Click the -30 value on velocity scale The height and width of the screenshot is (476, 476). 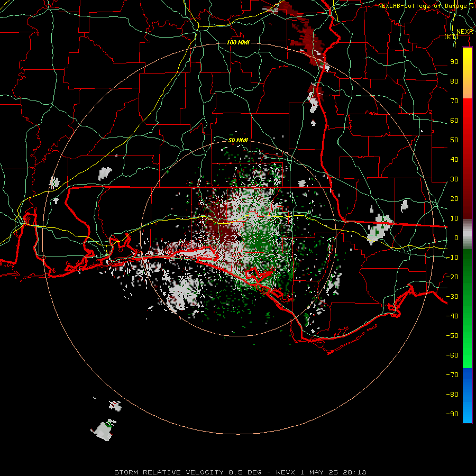coord(452,297)
